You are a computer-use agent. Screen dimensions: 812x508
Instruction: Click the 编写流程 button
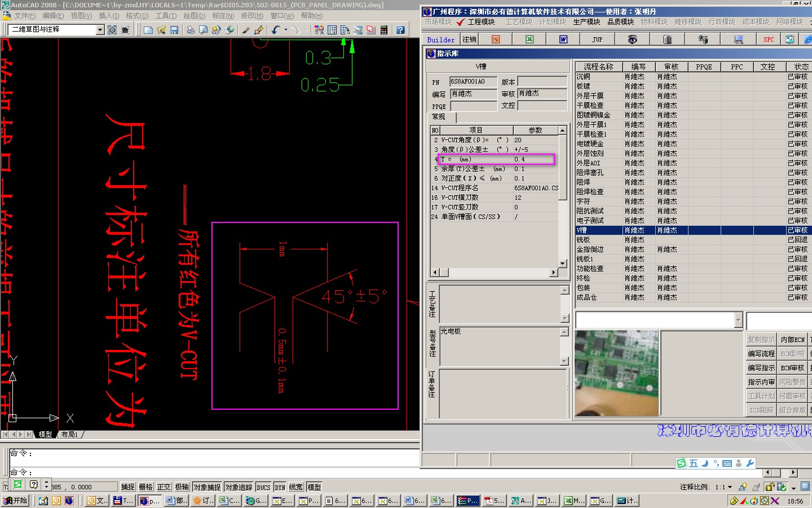(761, 353)
